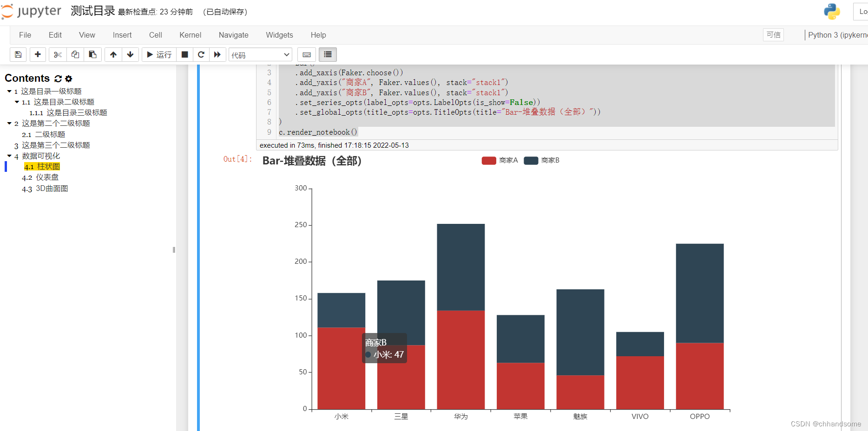Viewport: 868px width, 431px height.
Task: Restart kernel and run all fast-forward icon
Action: (217, 55)
